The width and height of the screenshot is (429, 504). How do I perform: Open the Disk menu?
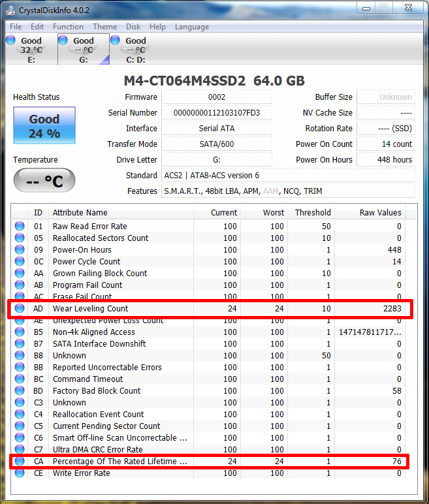tap(133, 27)
